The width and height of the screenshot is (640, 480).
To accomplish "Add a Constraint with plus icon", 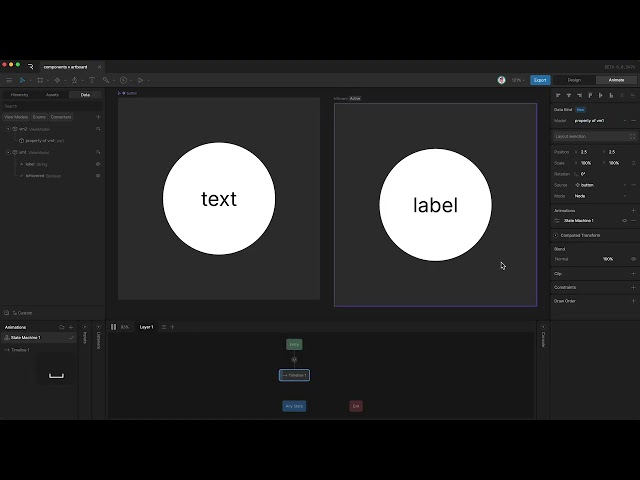I will tap(633, 287).
